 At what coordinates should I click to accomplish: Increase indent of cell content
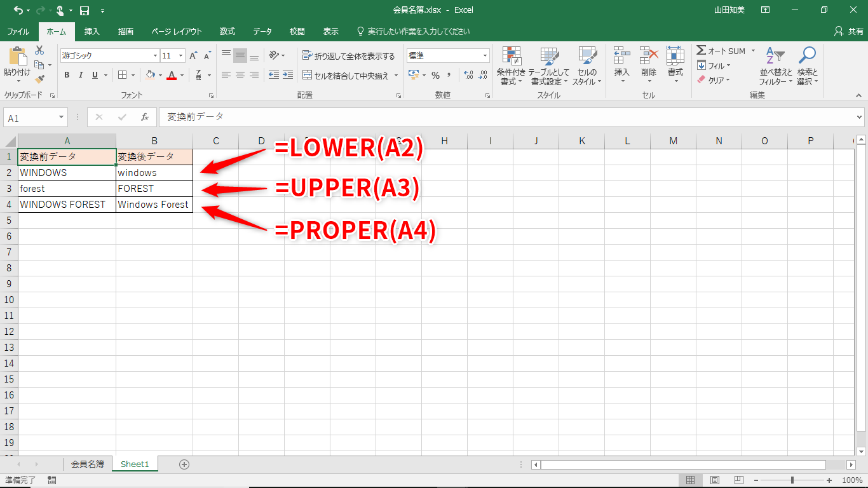(x=289, y=75)
